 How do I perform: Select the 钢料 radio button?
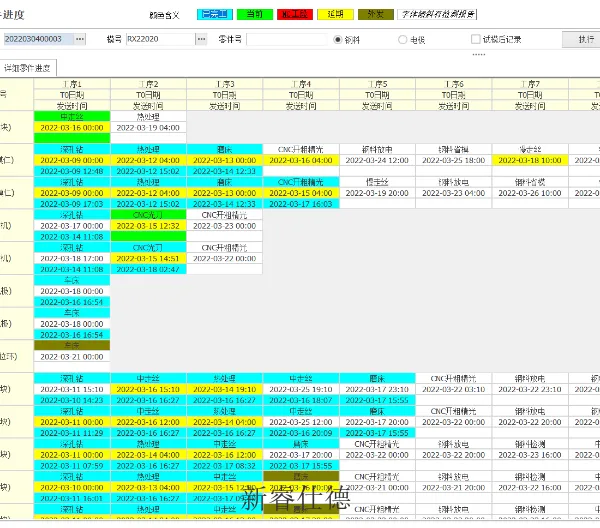tap(338, 39)
